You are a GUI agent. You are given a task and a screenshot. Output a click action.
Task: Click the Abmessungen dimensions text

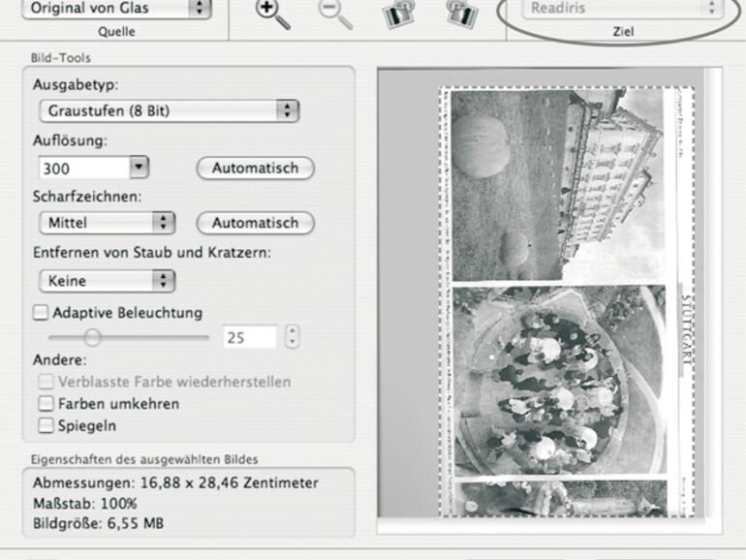pyautogui.click(x=175, y=482)
